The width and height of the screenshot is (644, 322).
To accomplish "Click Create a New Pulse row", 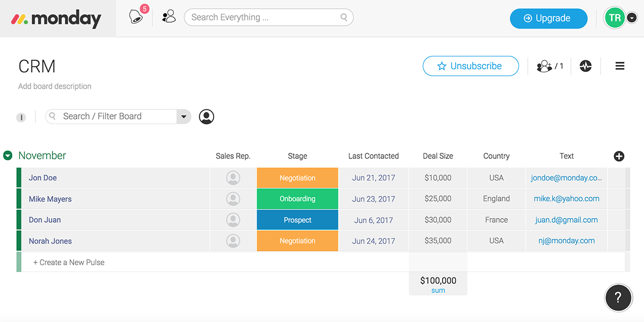I will [69, 262].
